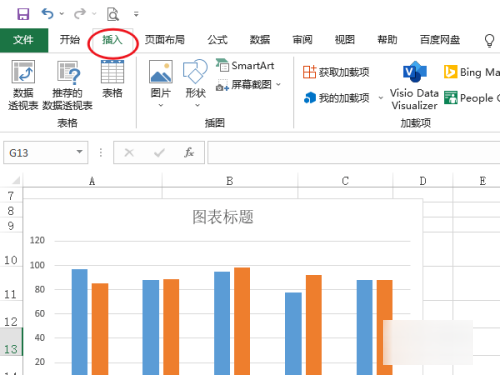Open the Name Box dropdown showing G13
The width and height of the screenshot is (500, 375).
click(x=79, y=152)
